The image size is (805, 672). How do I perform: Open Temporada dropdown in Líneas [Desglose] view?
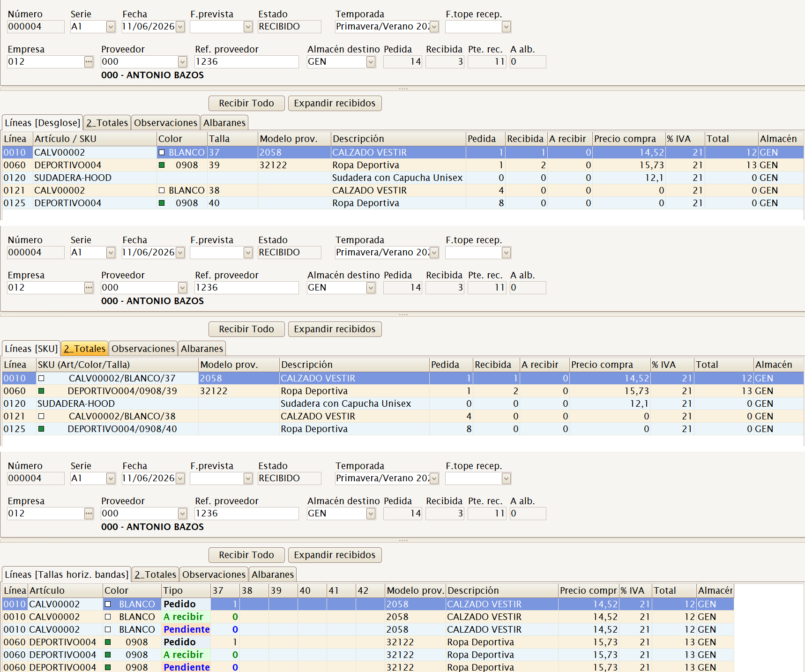click(x=434, y=27)
